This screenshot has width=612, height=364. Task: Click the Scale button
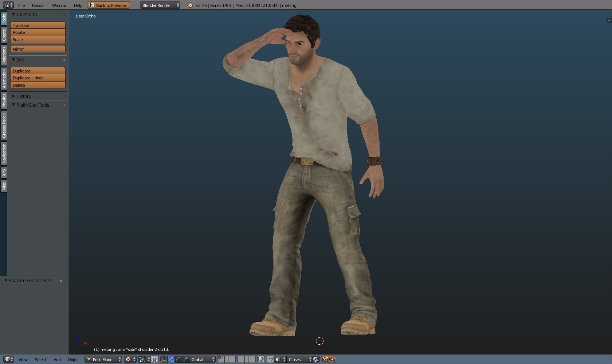pyautogui.click(x=38, y=39)
